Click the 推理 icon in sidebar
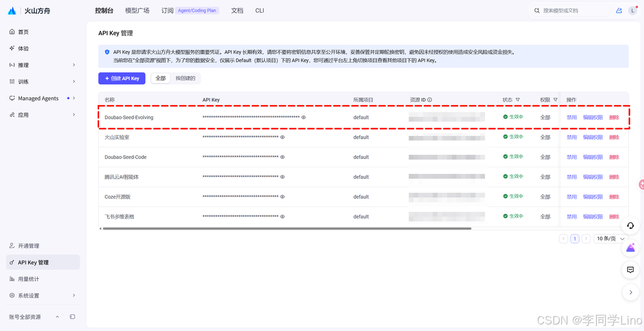The image size is (644, 331). coord(12,65)
